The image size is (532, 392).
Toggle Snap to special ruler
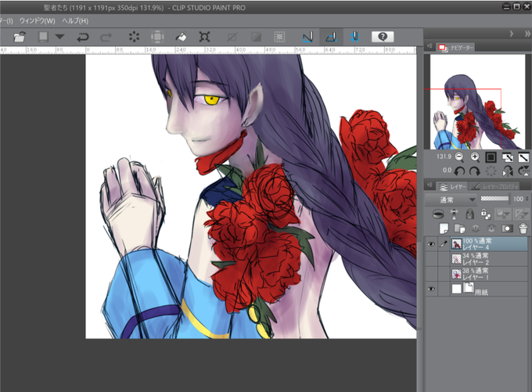point(331,37)
